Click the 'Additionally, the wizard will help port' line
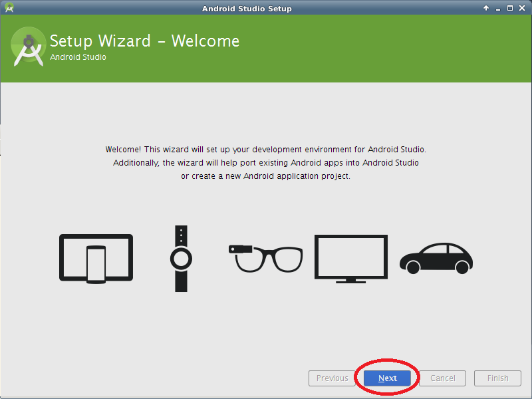532x399 pixels. pyautogui.click(x=265, y=163)
